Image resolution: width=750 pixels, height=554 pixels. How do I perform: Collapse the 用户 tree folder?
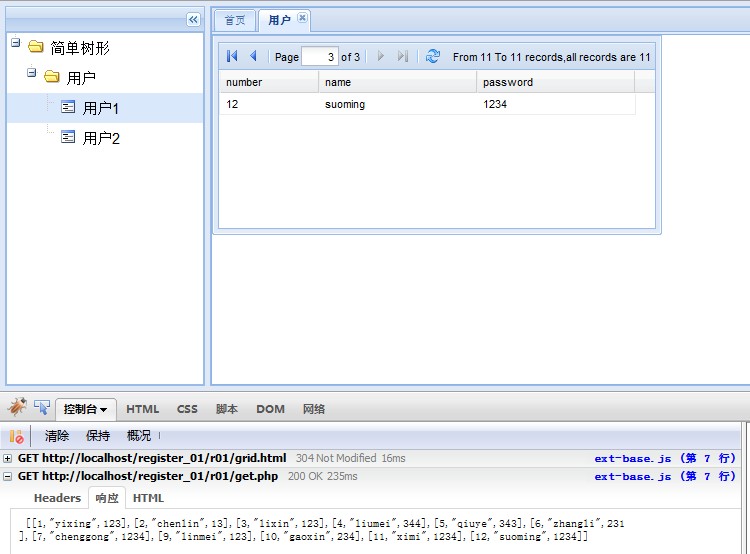coord(32,73)
